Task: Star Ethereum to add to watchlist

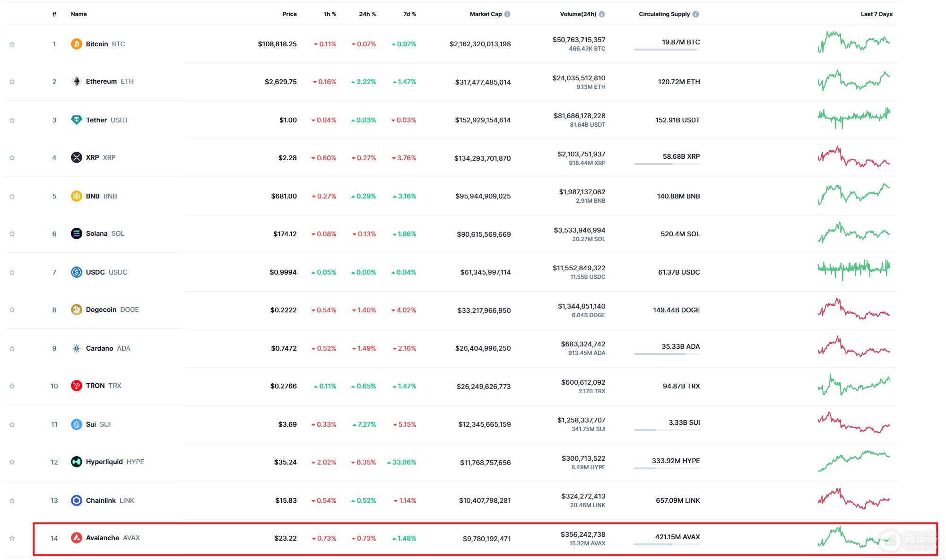Action: point(12,82)
